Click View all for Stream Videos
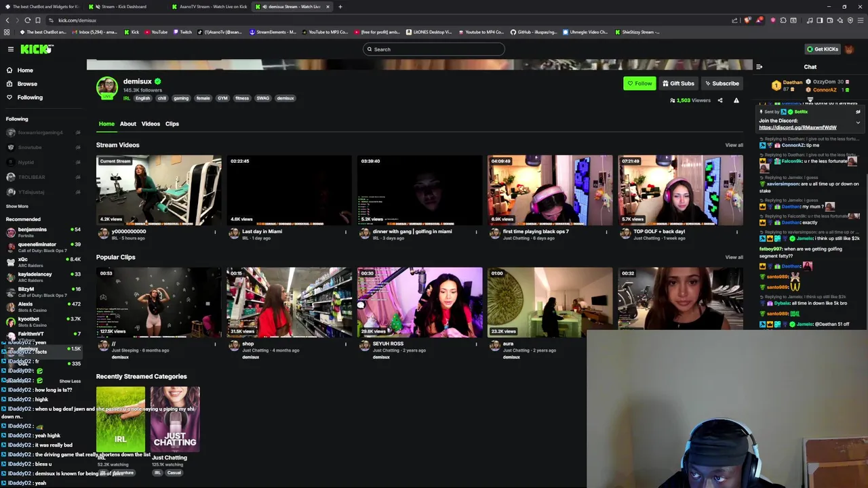 click(x=734, y=145)
